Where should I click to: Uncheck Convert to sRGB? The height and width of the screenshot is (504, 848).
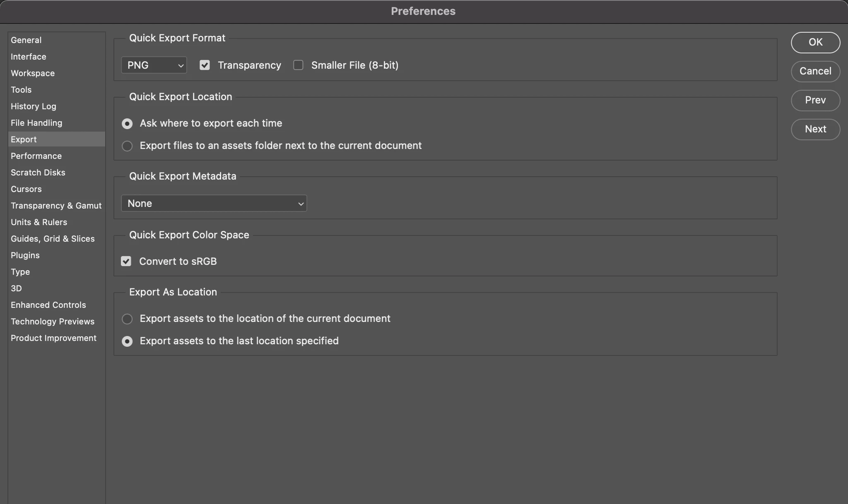126,262
